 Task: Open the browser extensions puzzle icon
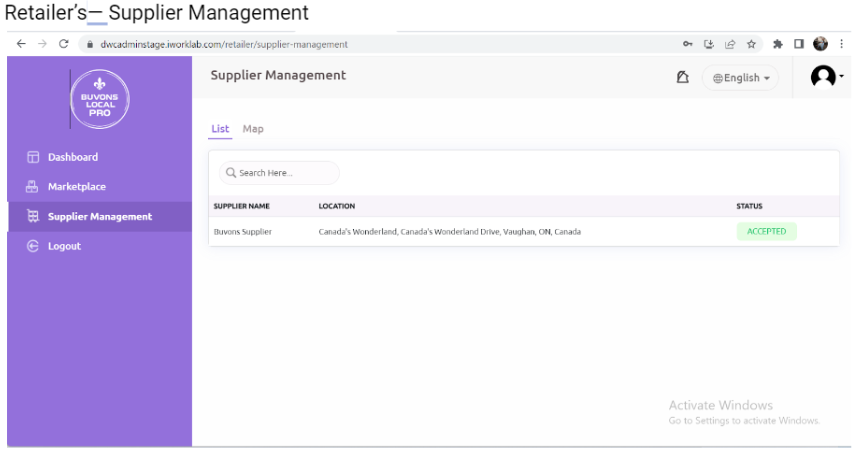777,44
